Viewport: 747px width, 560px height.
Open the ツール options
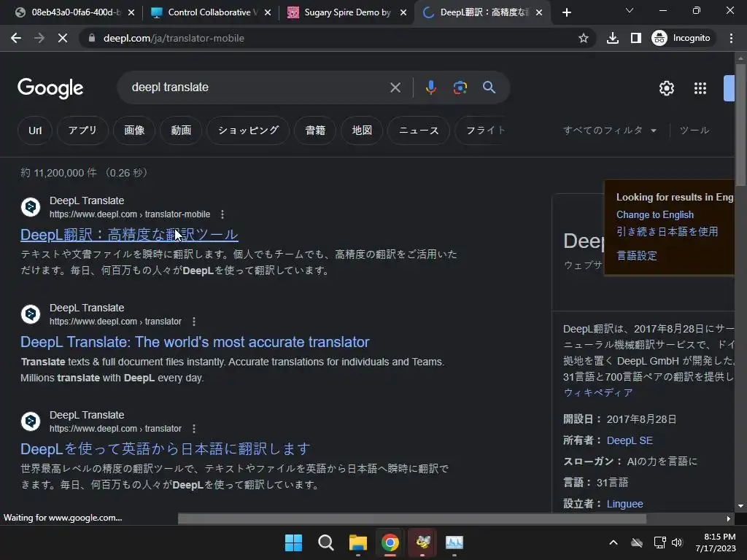(694, 131)
